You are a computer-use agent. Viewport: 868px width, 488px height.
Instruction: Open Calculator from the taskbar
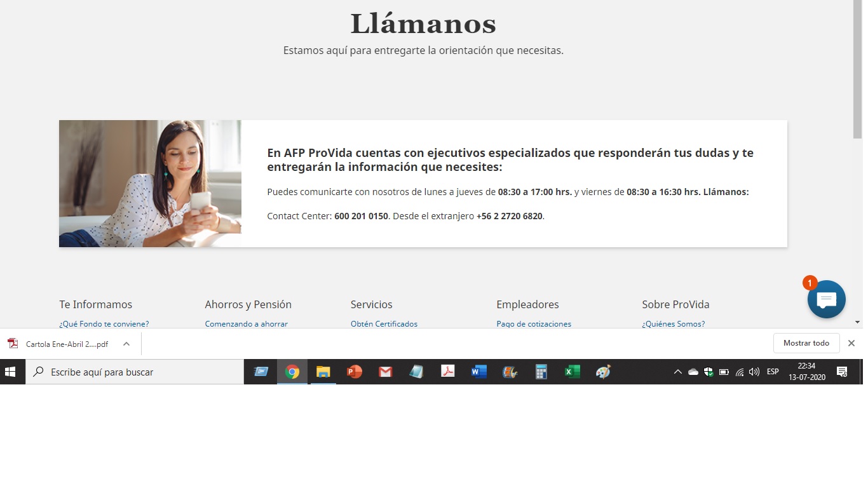pyautogui.click(x=541, y=372)
